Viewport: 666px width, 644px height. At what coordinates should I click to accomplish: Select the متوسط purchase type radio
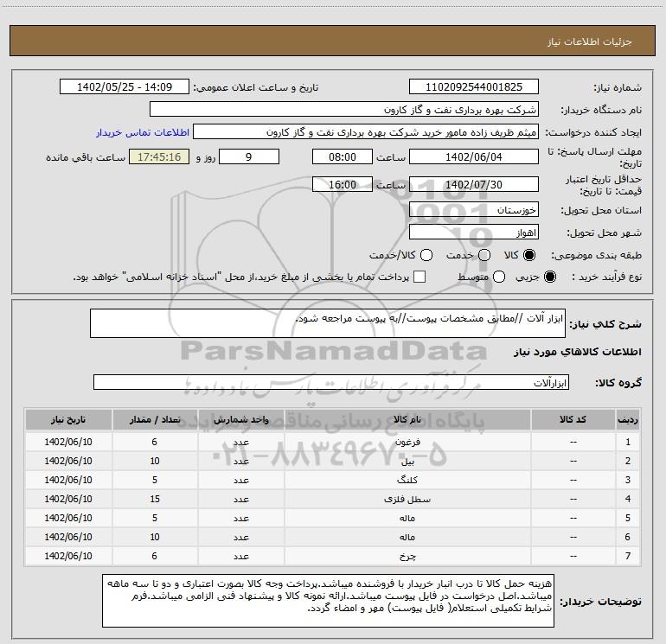click(499, 277)
